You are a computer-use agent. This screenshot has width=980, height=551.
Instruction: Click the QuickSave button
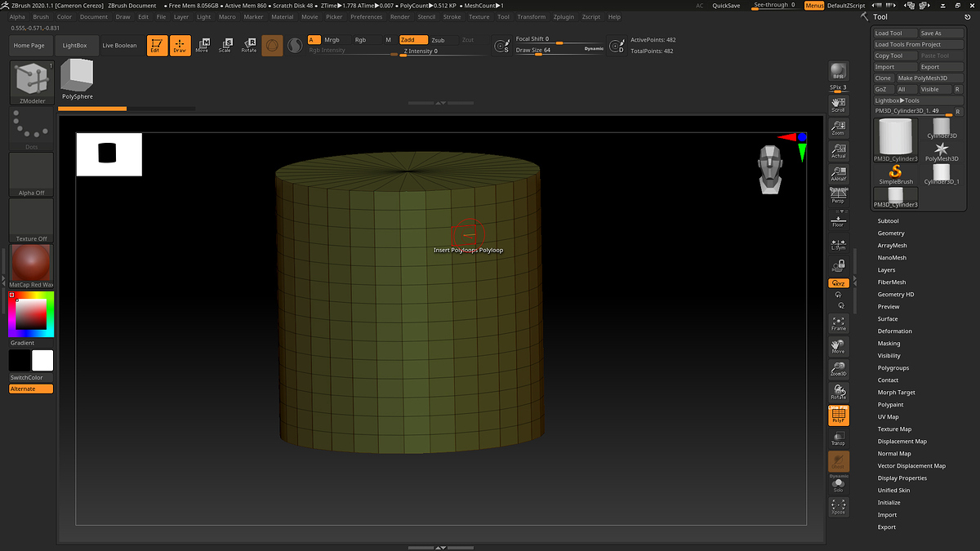[x=726, y=6]
